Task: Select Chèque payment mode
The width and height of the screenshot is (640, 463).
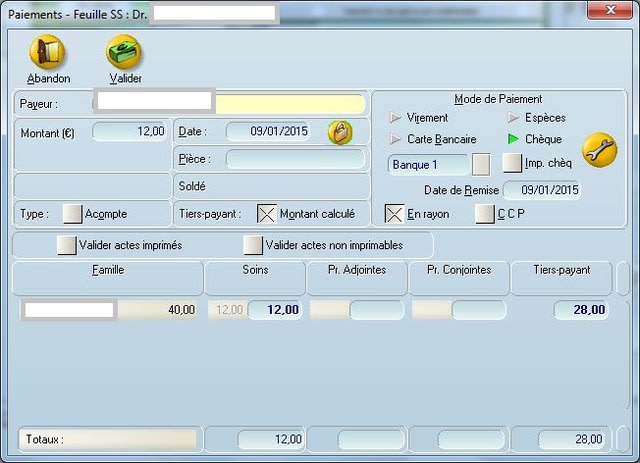Action: [514, 140]
